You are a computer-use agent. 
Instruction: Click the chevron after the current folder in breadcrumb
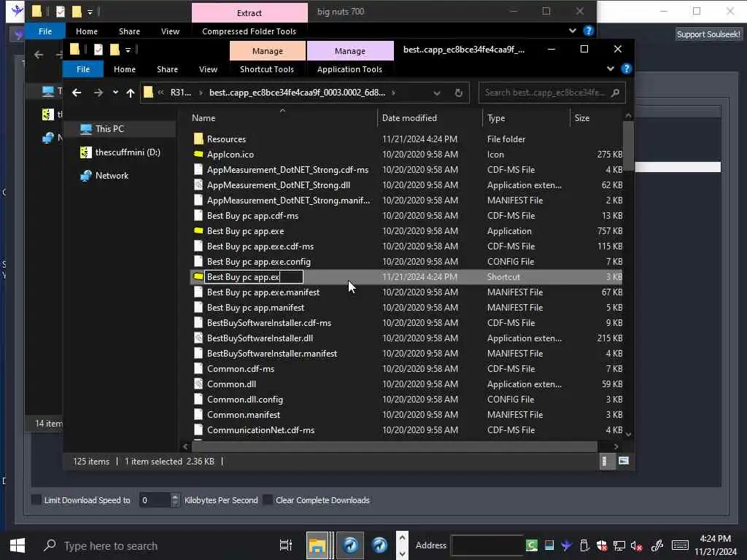(393, 93)
